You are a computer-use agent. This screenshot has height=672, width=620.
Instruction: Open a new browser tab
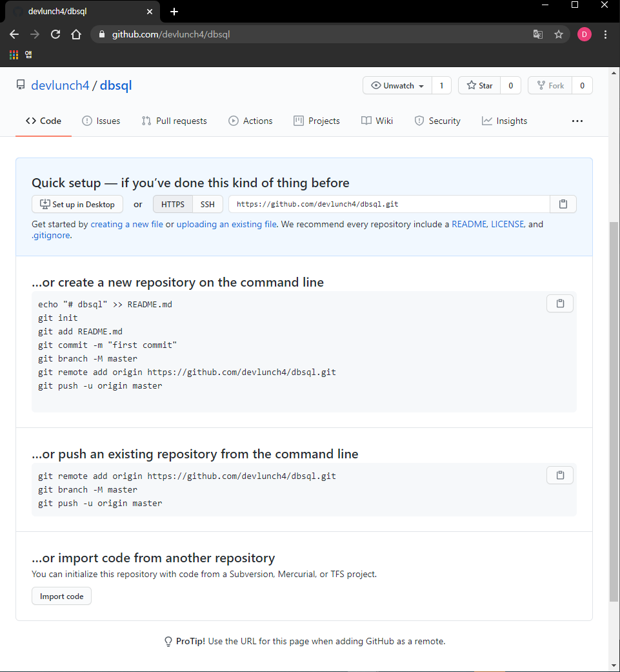[x=174, y=12]
